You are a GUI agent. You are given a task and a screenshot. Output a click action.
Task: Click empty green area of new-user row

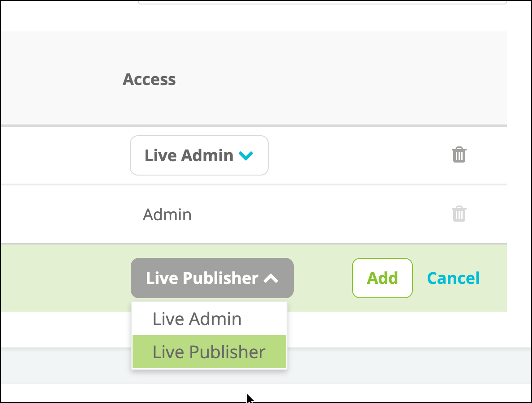(64, 278)
